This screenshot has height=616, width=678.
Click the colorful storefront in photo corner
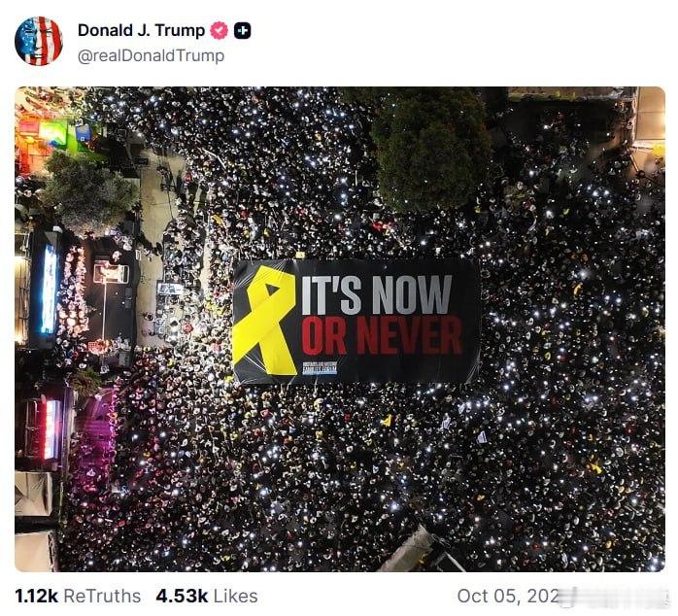pos(51,130)
